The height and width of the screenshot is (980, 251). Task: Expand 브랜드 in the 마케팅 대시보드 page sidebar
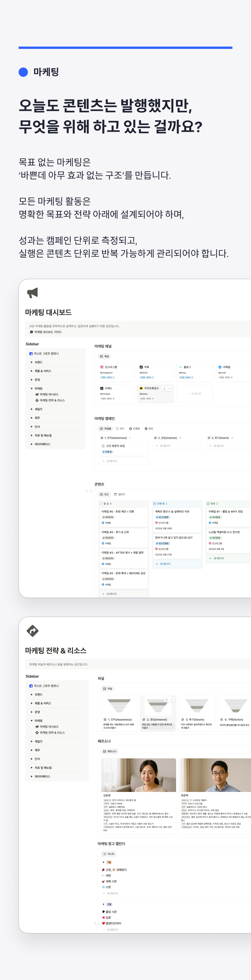[32, 362]
